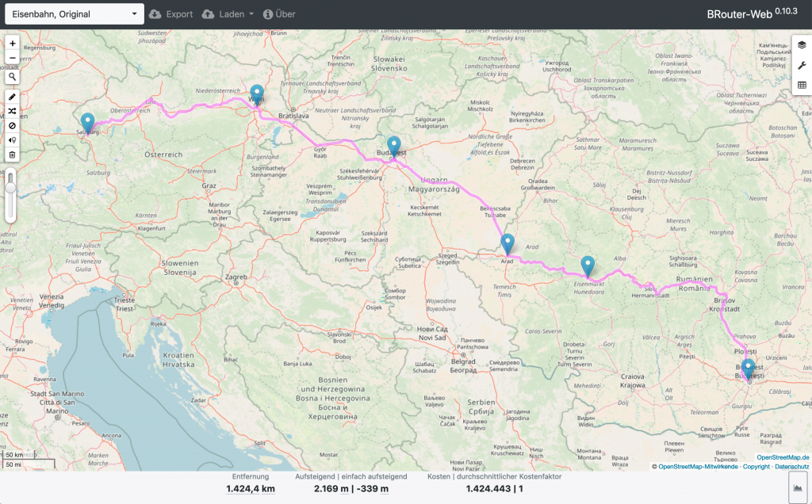
Task: Click the Graz city label on map
Action: pyautogui.click(x=209, y=185)
